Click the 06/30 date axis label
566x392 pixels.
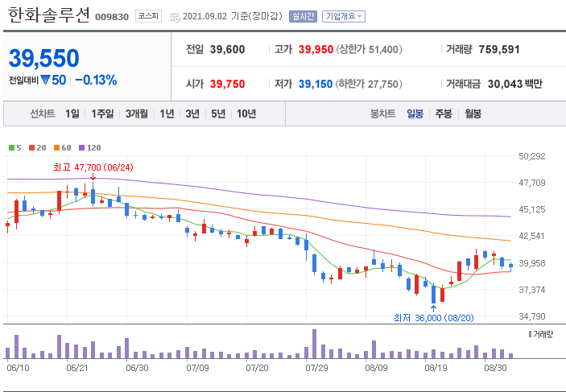(x=137, y=368)
